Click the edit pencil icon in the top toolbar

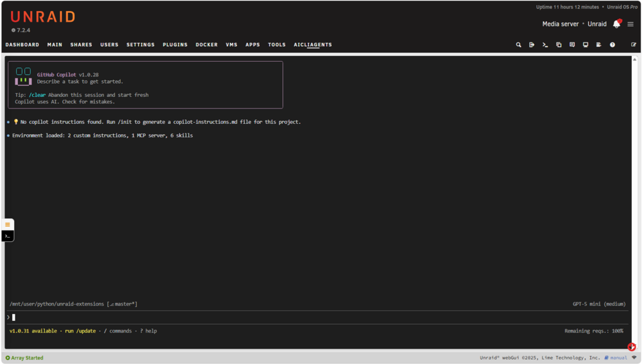click(634, 45)
